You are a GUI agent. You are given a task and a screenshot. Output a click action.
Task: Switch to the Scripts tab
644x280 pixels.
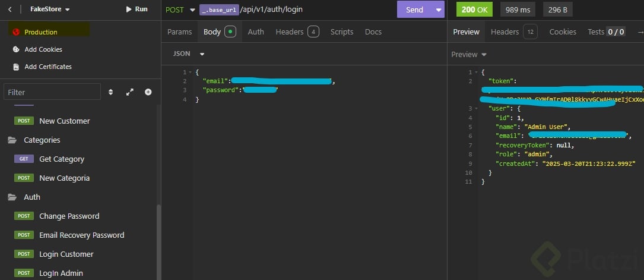(342, 32)
